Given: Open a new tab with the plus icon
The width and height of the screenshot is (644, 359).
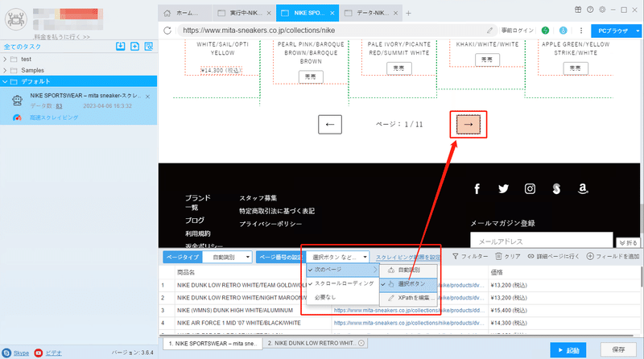Looking at the screenshot, I should 408,13.
